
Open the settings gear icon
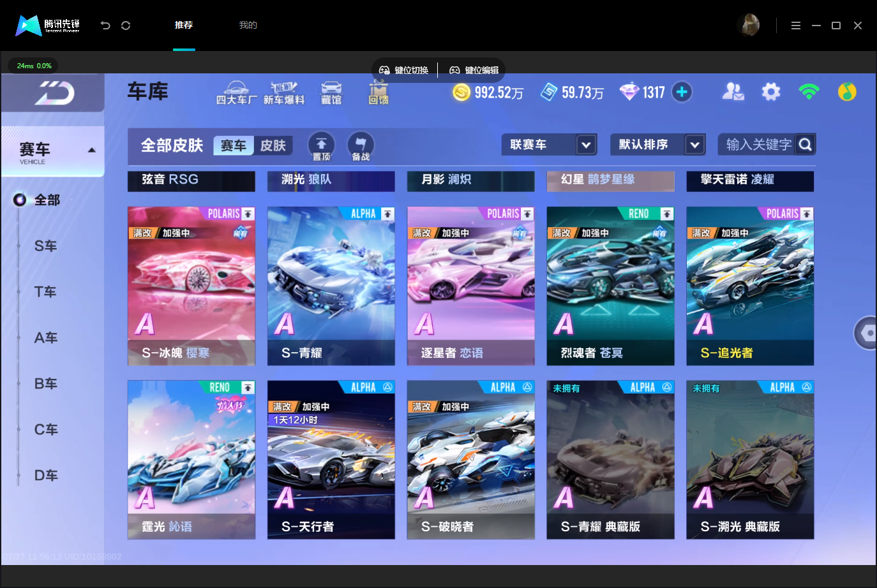point(771,92)
